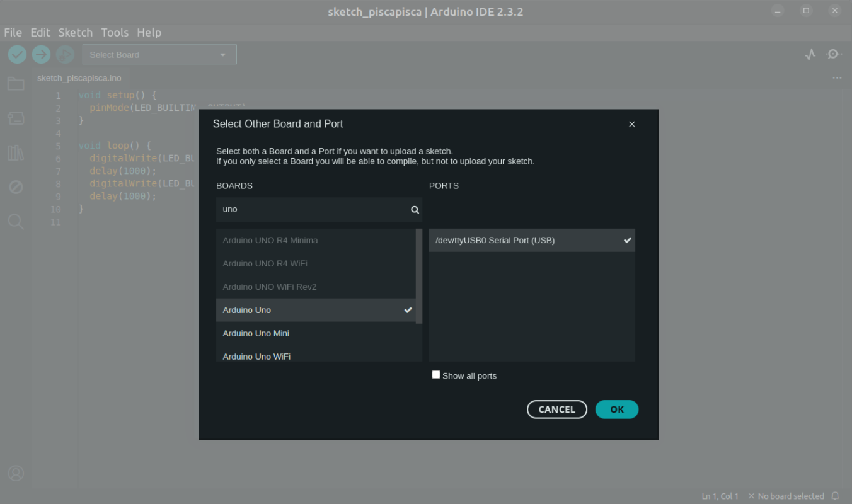Image resolution: width=852 pixels, height=504 pixels.
Task: Minimize the Arduino IDE window
Action: click(x=778, y=11)
